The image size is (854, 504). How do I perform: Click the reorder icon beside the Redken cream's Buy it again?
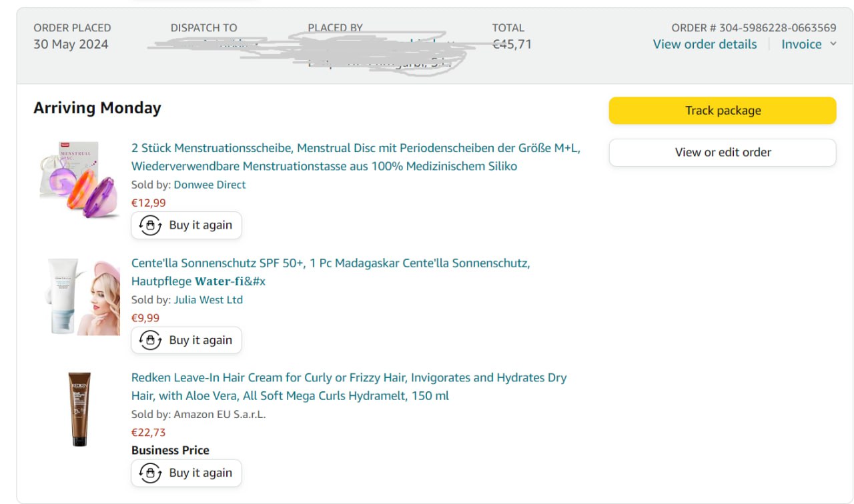(x=151, y=473)
